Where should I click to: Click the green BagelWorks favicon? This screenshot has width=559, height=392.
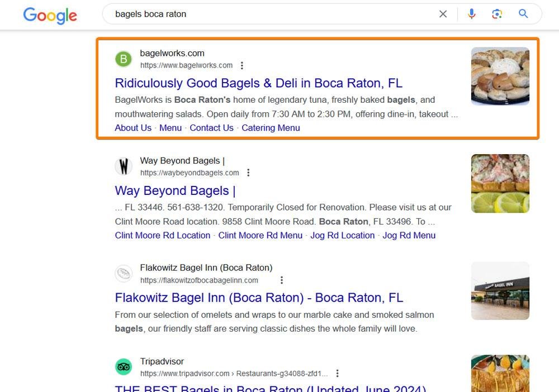[124, 59]
